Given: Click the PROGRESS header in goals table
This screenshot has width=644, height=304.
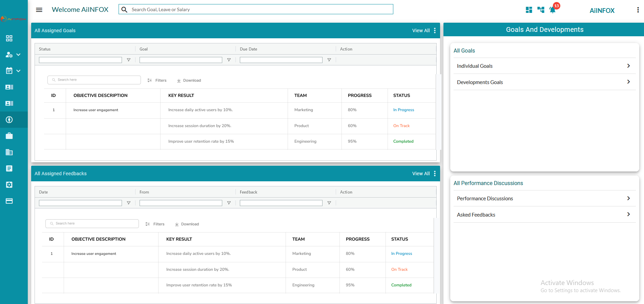Looking at the screenshot, I should (359, 96).
